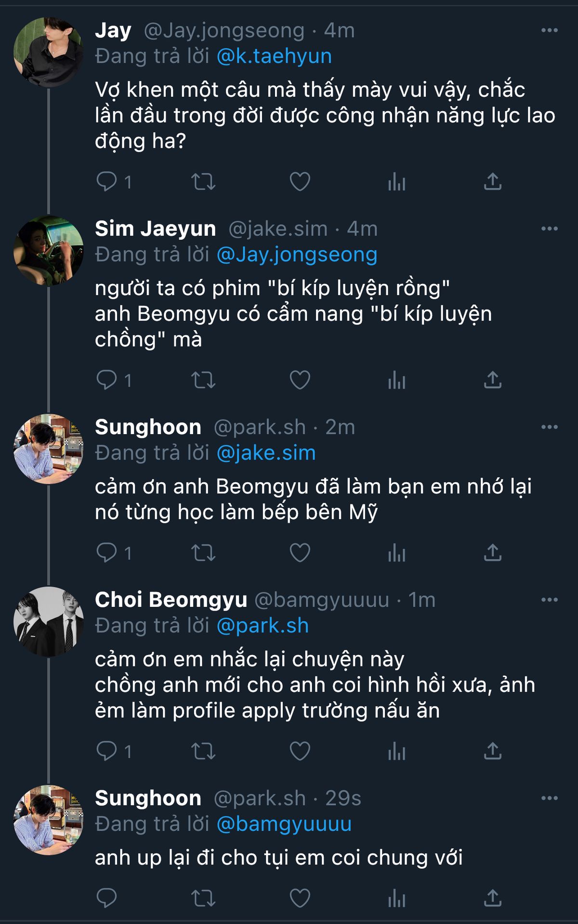Open the @Jay.jongseong mention in Jaeyun's reply
The image size is (578, 924).
297,255
